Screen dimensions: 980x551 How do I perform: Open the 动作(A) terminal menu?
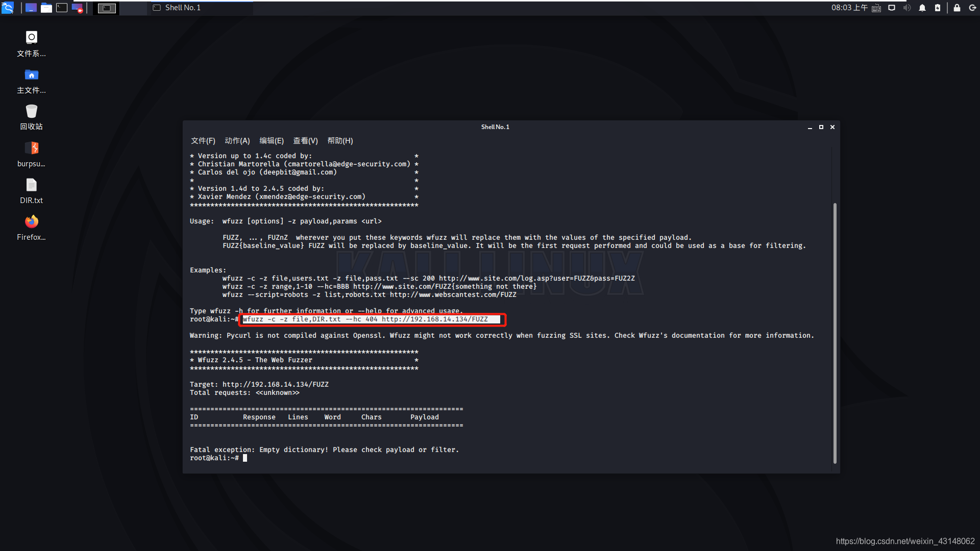[237, 141]
